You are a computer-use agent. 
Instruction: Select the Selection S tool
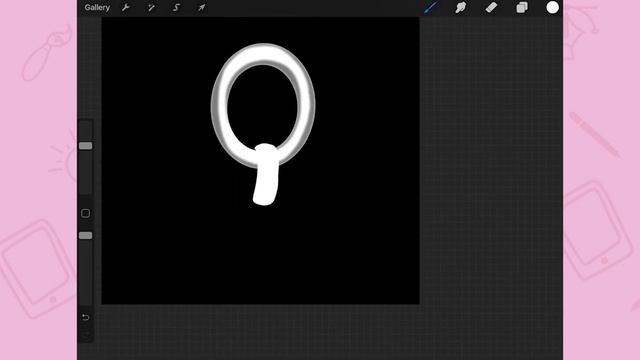[176, 8]
